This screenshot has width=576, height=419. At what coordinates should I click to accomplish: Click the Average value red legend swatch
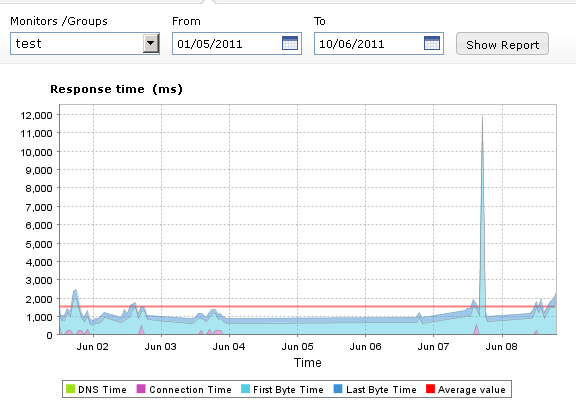click(x=430, y=389)
